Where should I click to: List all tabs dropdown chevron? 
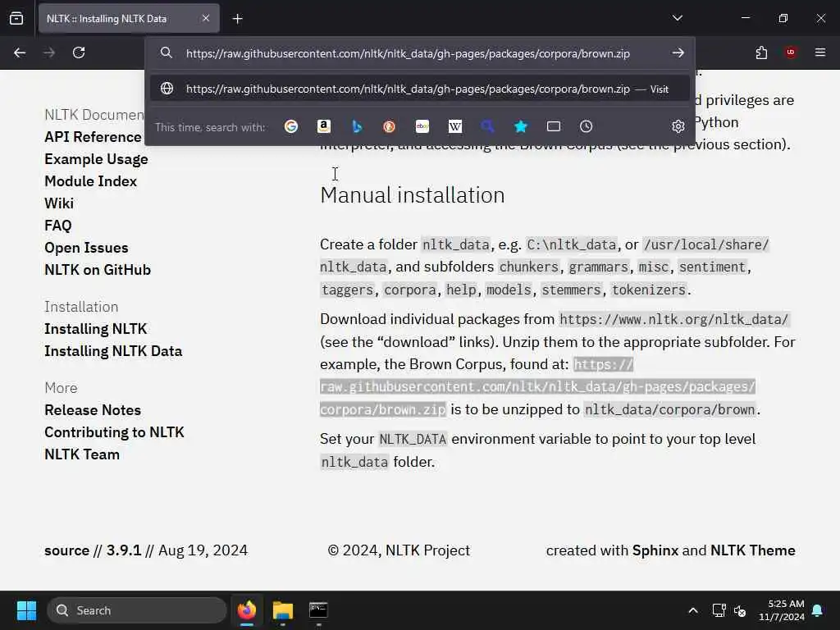point(678,18)
